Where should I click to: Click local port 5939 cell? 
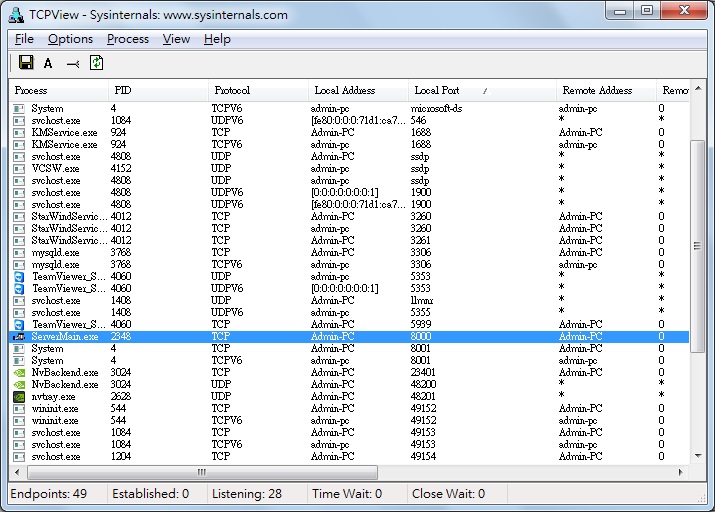coord(421,325)
